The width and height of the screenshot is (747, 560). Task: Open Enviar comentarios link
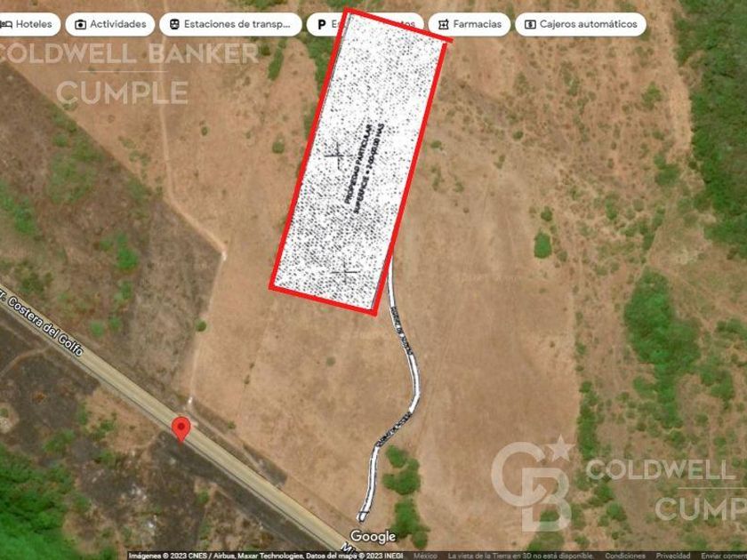[x=723, y=556]
